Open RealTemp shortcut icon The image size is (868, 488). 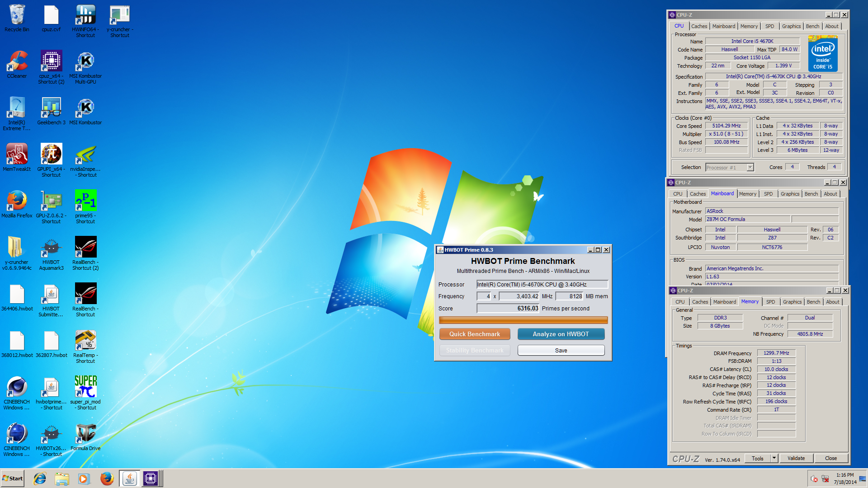(x=85, y=347)
